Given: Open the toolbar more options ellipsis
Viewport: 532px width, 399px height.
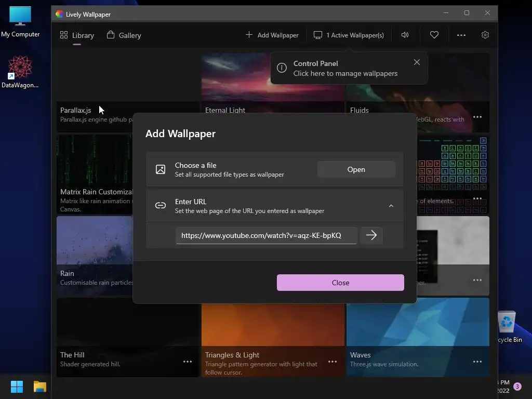Looking at the screenshot, I should (x=461, y=35).
